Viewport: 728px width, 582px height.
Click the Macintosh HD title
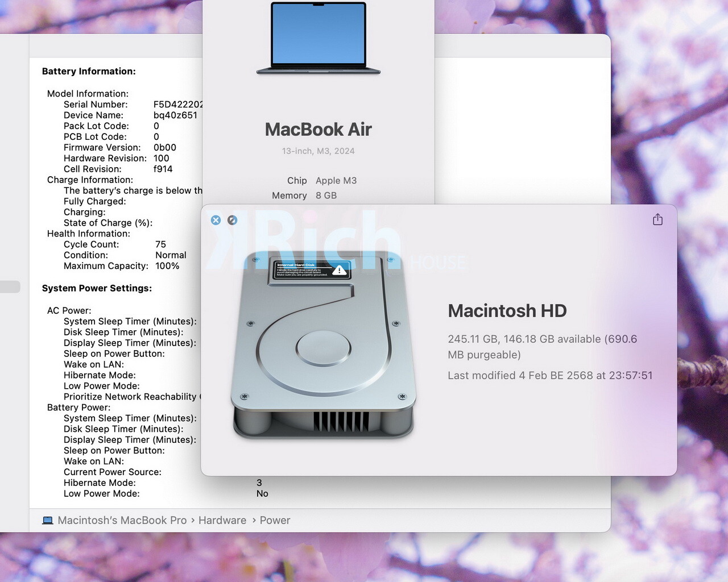tap(507, 311)
